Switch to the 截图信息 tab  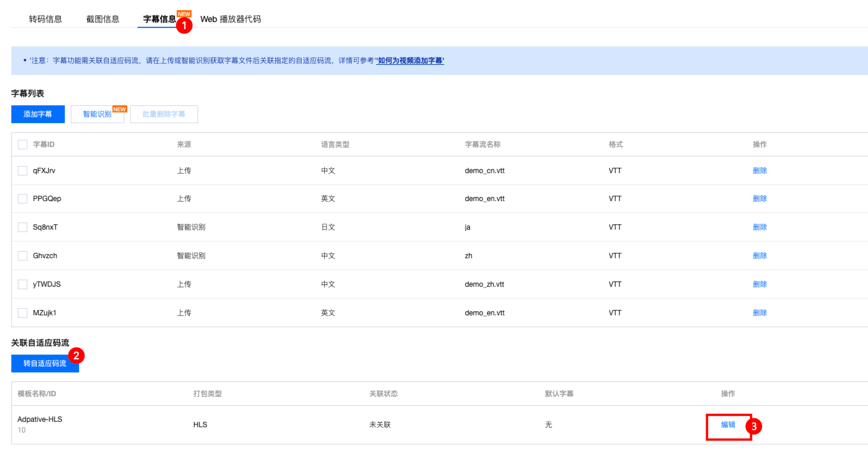102,19
